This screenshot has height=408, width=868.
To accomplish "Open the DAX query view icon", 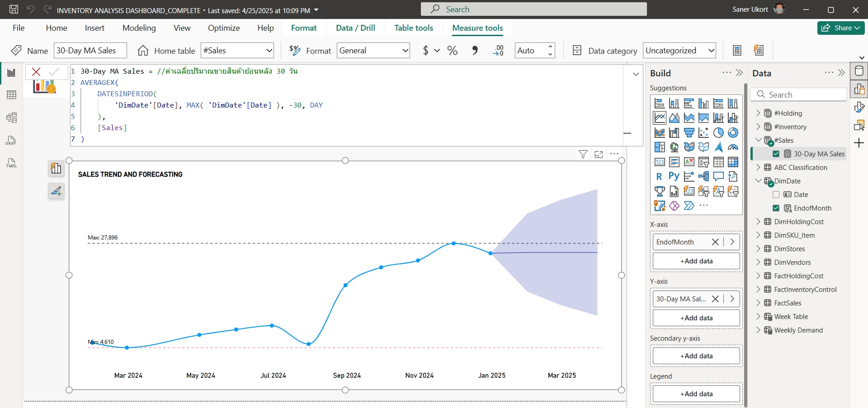I will point(11,141).
